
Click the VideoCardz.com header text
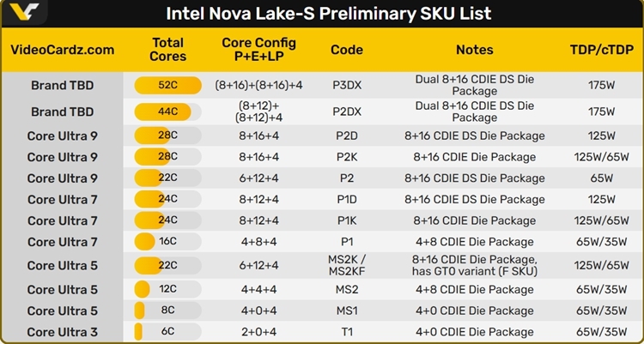[x=62, y=50]
